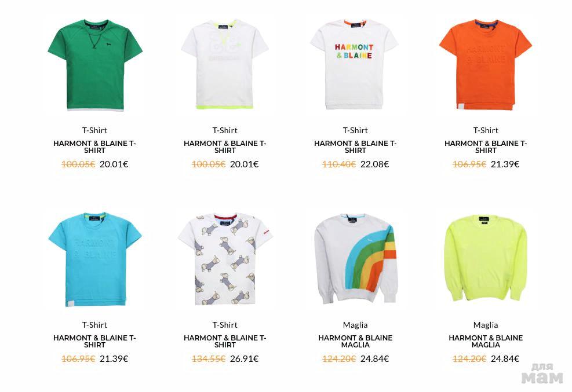Open the HARMONT & BLAINE T-SHIRT title under the dog print shirt

225,342
